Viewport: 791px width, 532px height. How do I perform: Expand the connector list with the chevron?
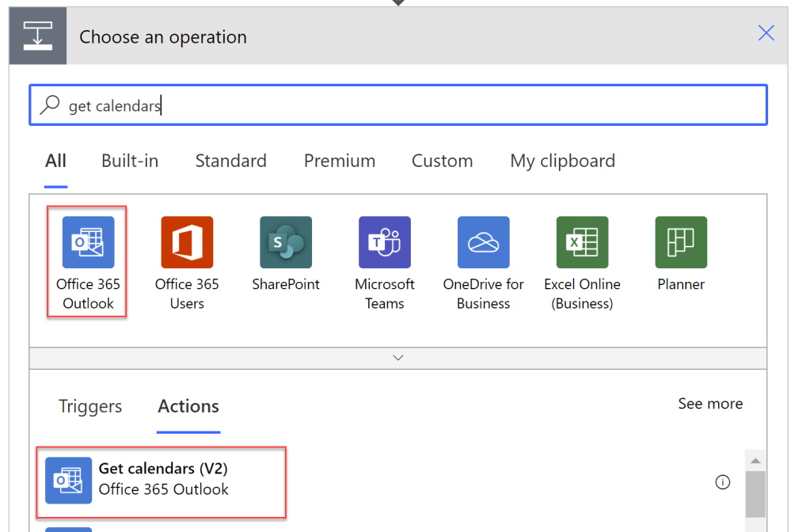pyautogui.click(x=397, y=358)
